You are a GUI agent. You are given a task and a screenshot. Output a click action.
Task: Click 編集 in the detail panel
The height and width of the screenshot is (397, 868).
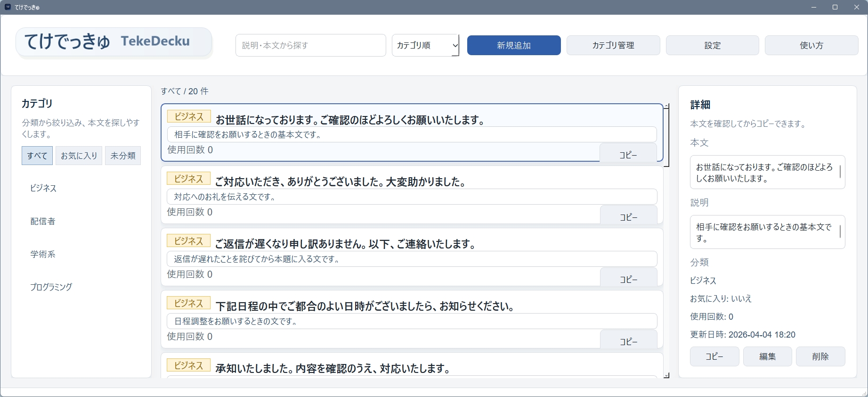(x=767, y=356)
